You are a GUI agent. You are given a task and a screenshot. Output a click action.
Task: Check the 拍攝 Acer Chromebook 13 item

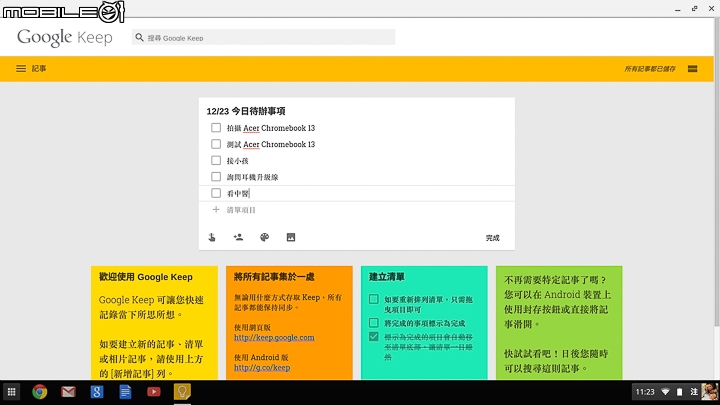[x=216, y=128]
